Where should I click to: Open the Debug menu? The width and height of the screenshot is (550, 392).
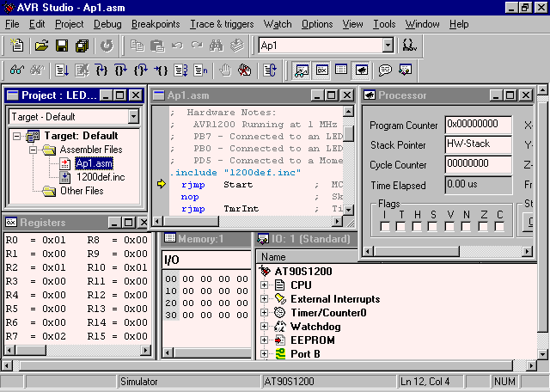107,24
